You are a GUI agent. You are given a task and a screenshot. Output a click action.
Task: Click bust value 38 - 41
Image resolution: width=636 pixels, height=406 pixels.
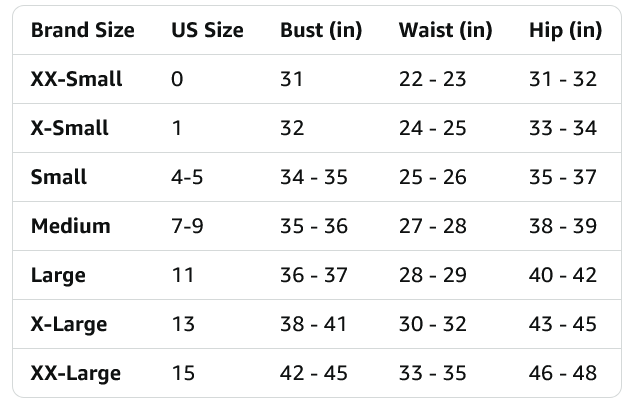coord(314,324)
